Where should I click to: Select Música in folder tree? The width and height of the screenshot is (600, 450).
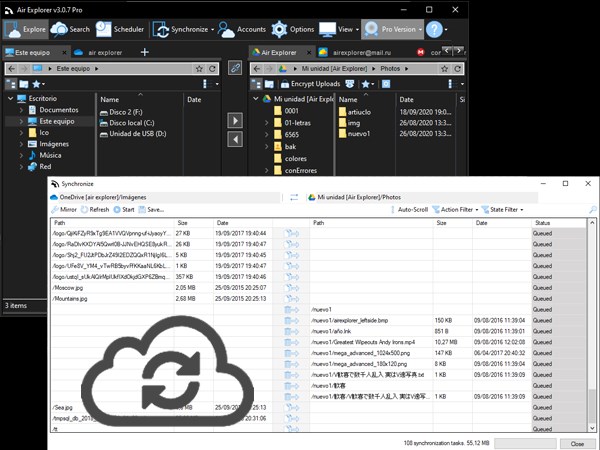click(x=50, y=155)
